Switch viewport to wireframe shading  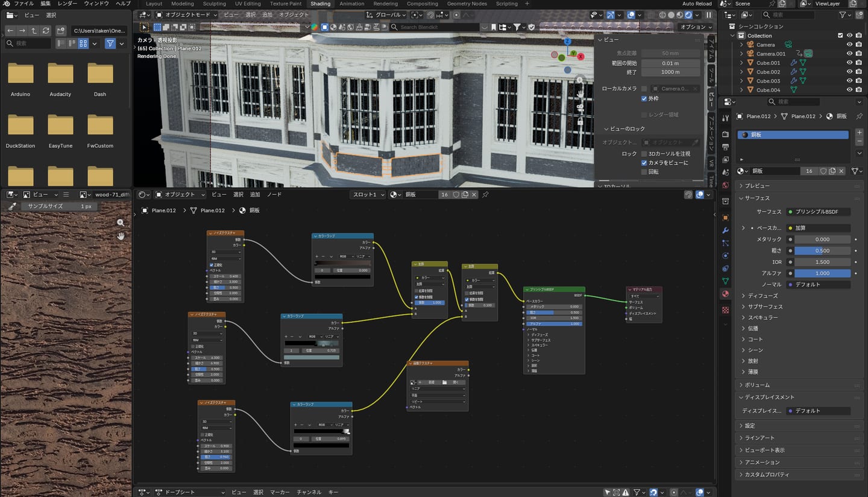662,15
